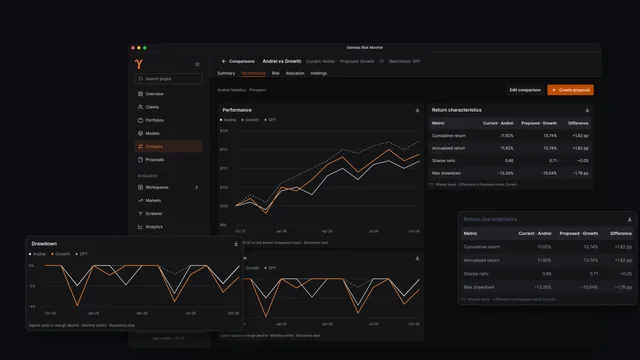Click the search magnifier icon
The image size is (640, 360).
coord(140,78)
